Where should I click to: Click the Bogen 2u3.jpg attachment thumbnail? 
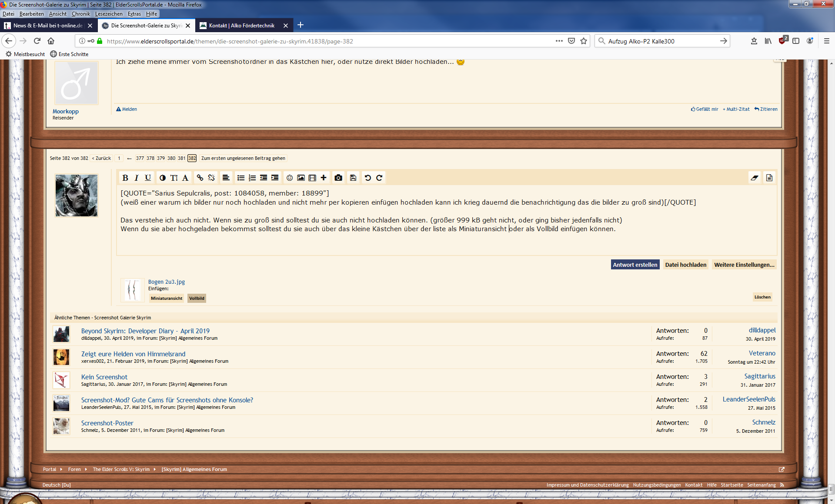click(132, 290)
